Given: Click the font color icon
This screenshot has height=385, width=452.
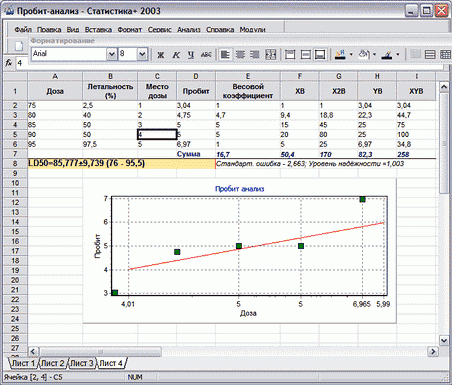Looking at the screenshot, I should 340,55.
